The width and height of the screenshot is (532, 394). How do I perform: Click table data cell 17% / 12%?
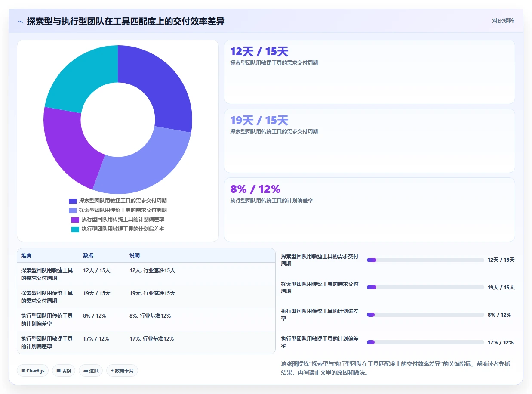coord(96,339)
